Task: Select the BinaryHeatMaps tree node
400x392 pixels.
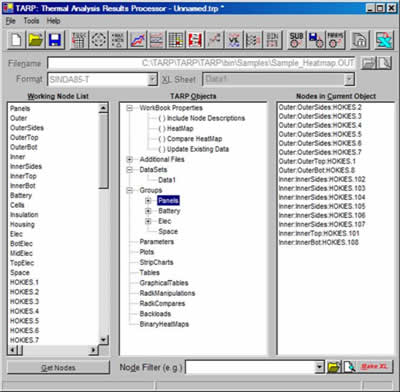Action: [164, 325]
